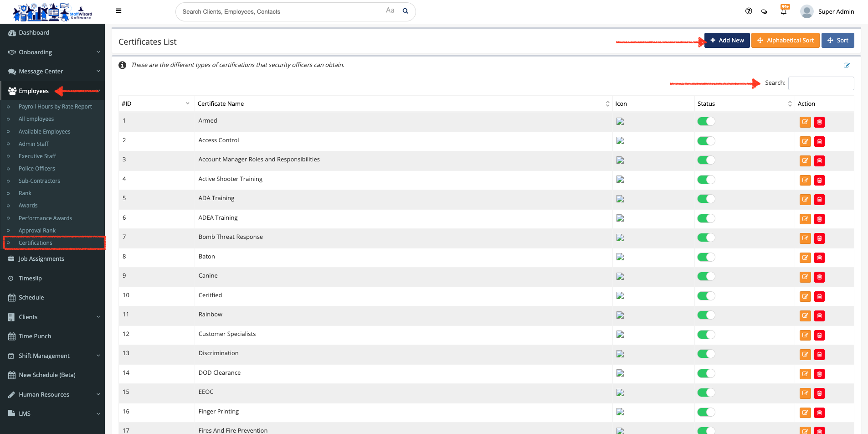Click the search magnifier icon in top bar
The height and width of the screenshot is (434, 868).
[x=405, y=11]
